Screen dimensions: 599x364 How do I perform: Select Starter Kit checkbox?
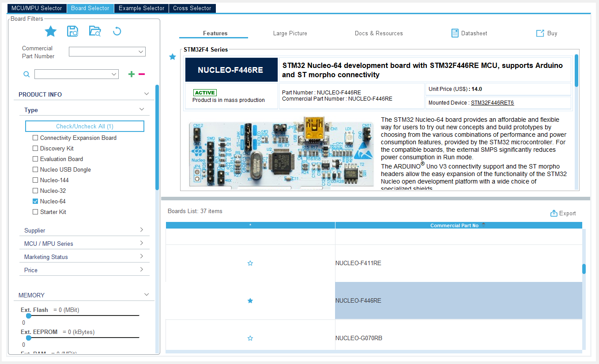[35, 212]
